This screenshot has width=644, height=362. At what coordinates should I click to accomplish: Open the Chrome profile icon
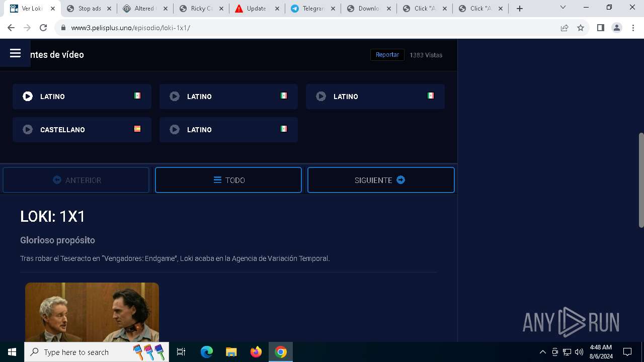click(x=617, y=28)
